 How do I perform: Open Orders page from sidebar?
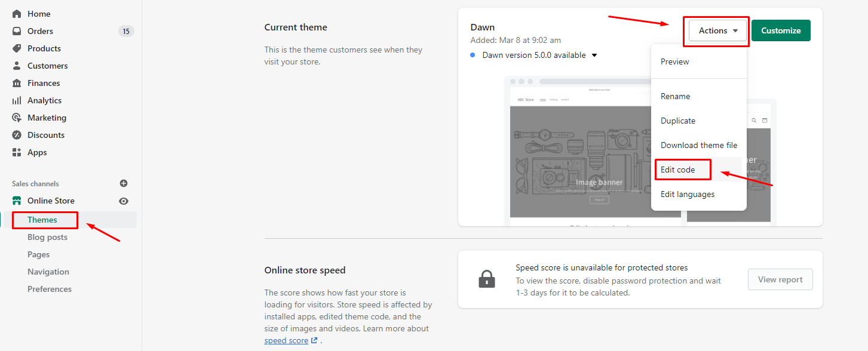click(40, 31)
